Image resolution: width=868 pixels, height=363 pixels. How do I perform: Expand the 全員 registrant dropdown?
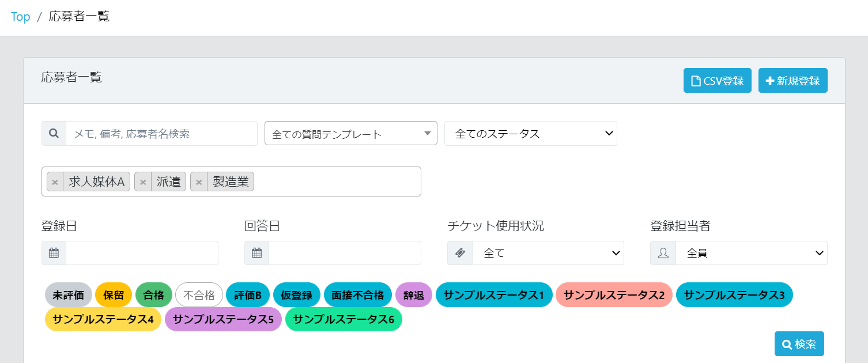click(x=751, y=253)
